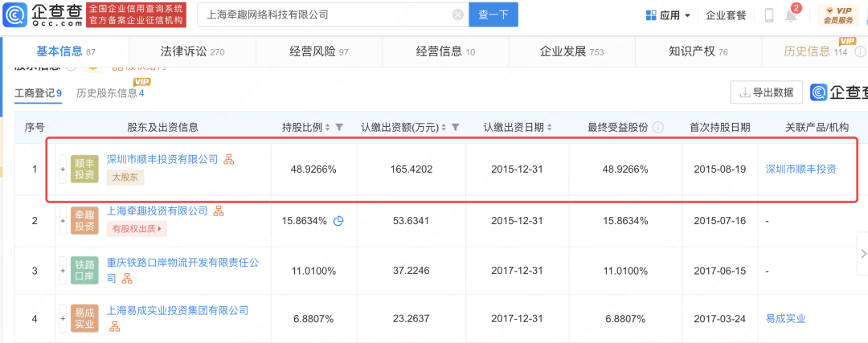Clear the search field with the X icon
The height and width of the screenshot is (343, 868).
(x=458, y=15)
